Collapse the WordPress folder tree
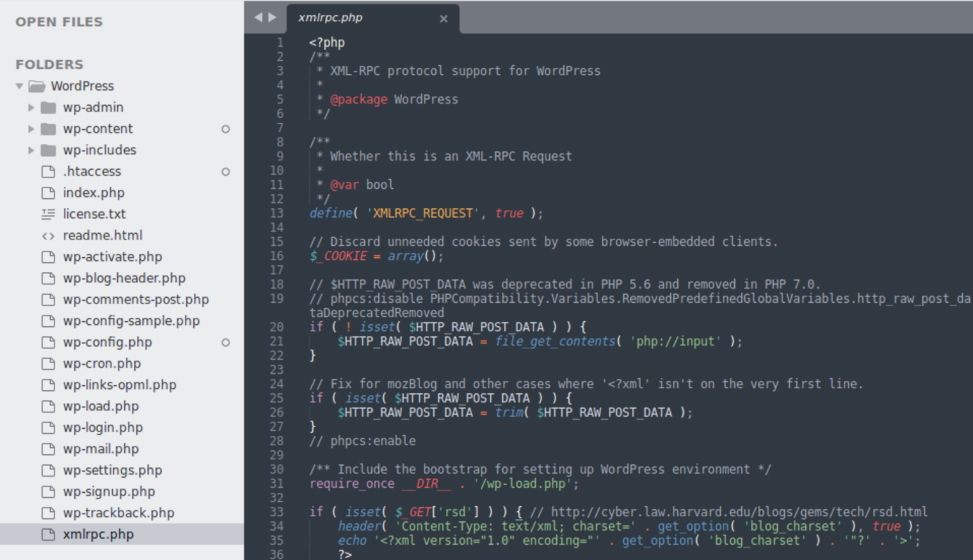The height and width of the screenshot is (560, 973). (19, 86)
